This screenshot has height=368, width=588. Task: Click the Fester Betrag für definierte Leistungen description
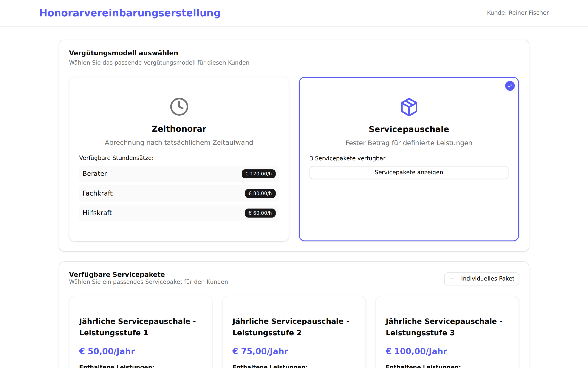pos(409,143)
